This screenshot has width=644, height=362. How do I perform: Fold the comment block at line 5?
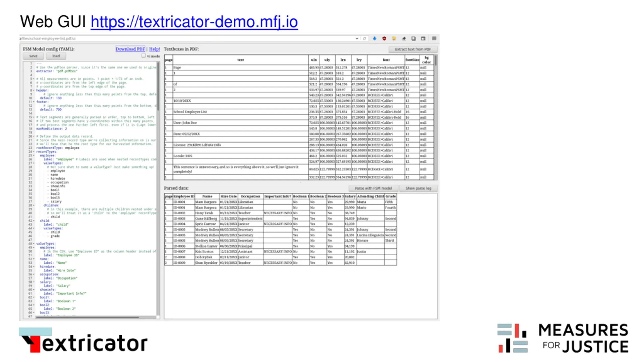tap(34, 79)
